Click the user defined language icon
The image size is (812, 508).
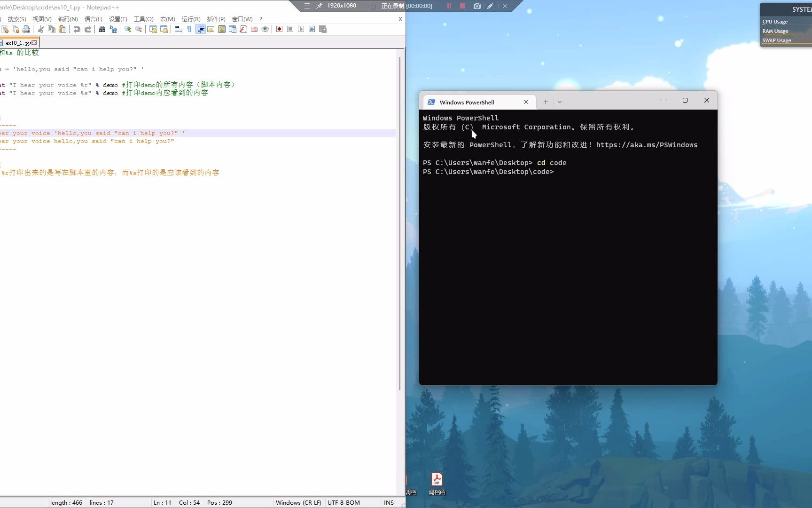pyautogui.click(x=211, y=29)
